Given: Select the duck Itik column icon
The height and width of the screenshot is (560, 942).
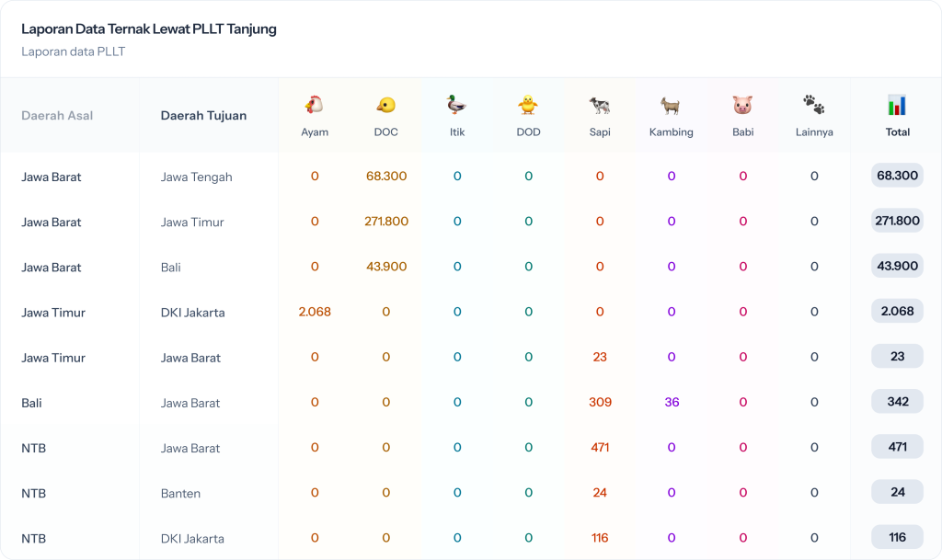Looking at the screenshot, I should point(457,105).
